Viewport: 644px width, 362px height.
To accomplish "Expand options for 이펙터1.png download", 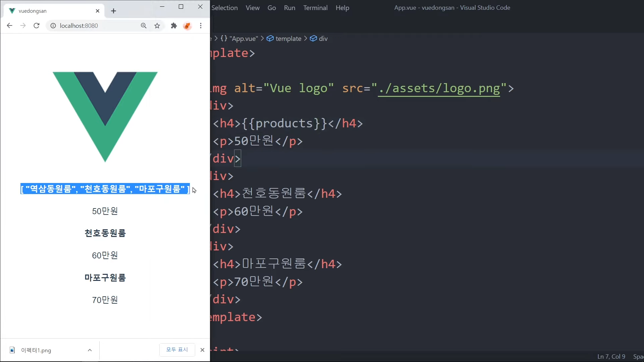I will (x=90, y=350).
